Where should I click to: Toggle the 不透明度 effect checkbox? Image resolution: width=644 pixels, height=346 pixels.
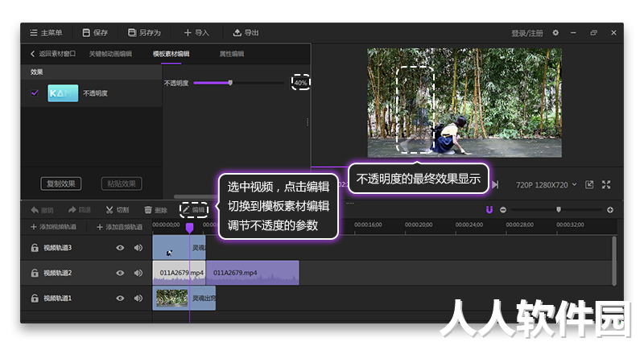35,93
